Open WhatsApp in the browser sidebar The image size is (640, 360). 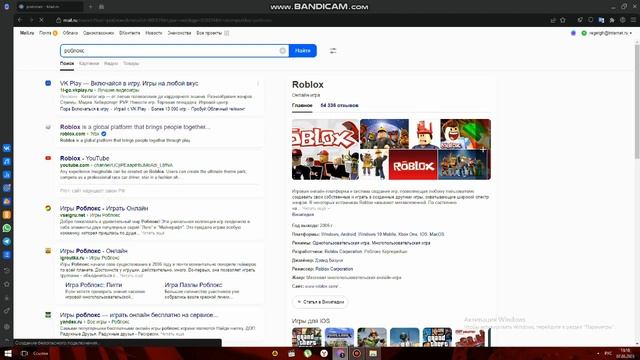pyautogui.click(x=7, y=228)
